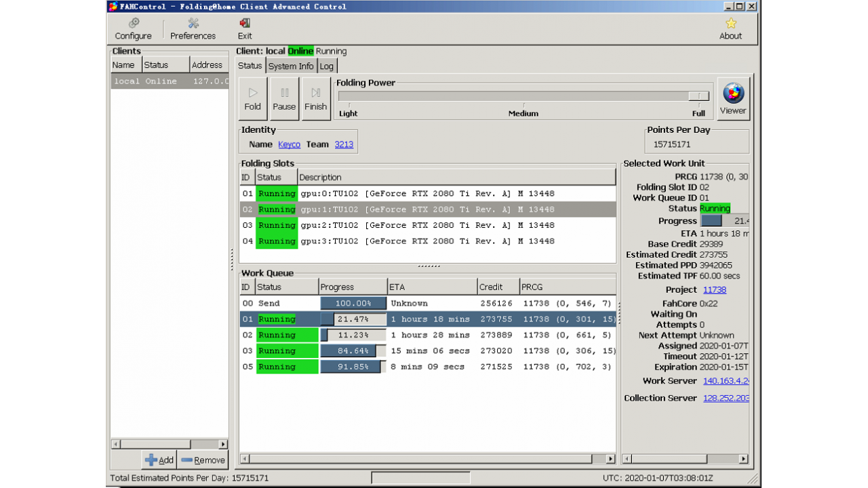Screen dimensions: 868x488
Task: Add a client with Add button
Action: pyautogui.click(x=159, y=460)
